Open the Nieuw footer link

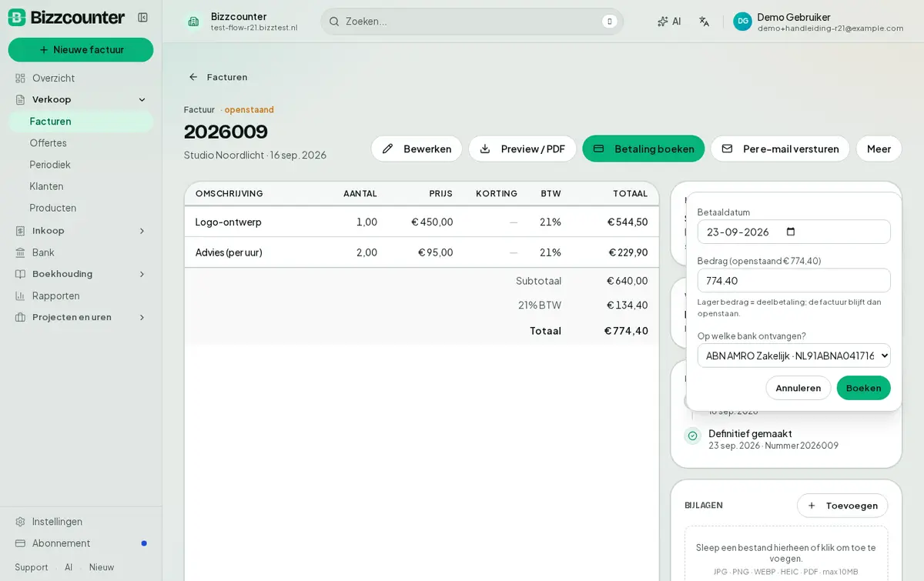coord(102,567)
